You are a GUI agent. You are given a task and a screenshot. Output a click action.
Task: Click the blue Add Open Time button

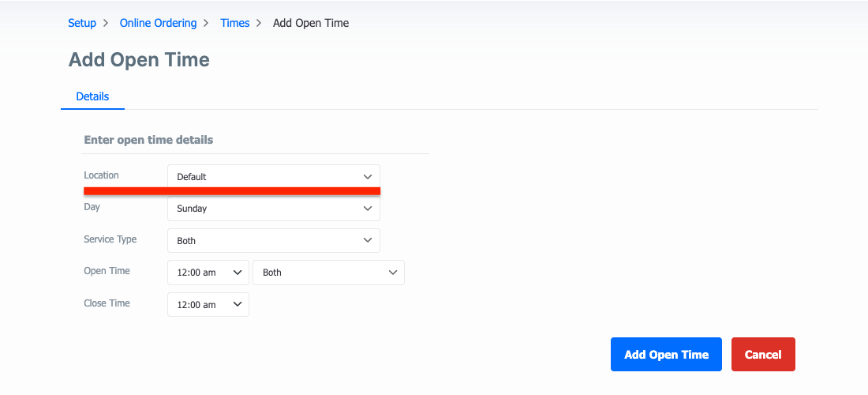[667, 355]
